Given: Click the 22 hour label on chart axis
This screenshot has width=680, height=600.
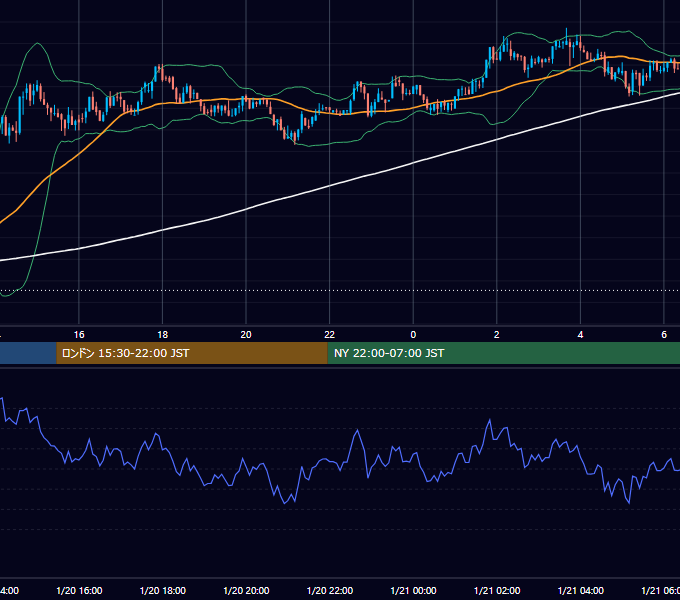Looking at the screenshot, I should pos(330,335).
